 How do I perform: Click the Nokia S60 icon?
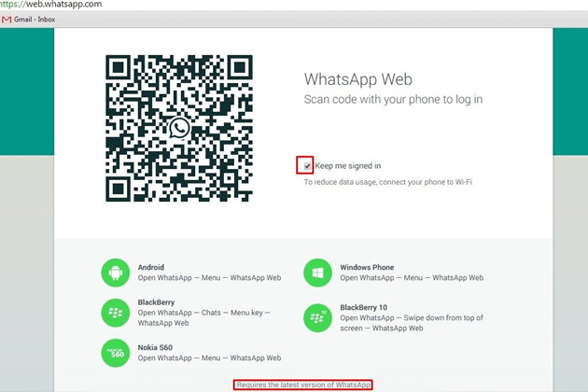coord(116,353)
